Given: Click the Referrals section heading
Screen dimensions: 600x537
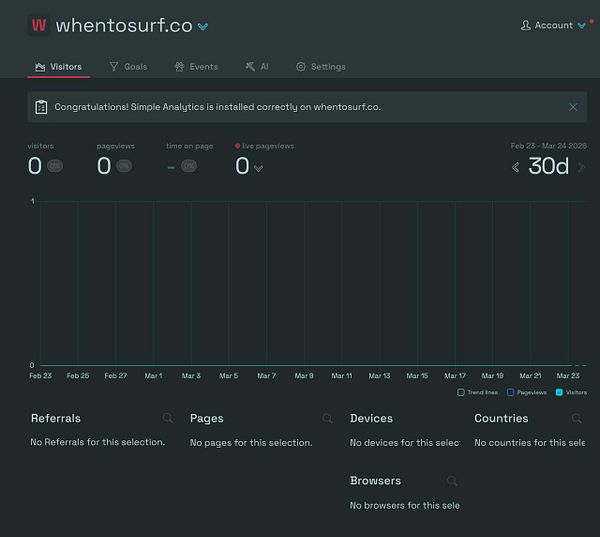Looking at the screenshot, I should (x=56, y=418).
